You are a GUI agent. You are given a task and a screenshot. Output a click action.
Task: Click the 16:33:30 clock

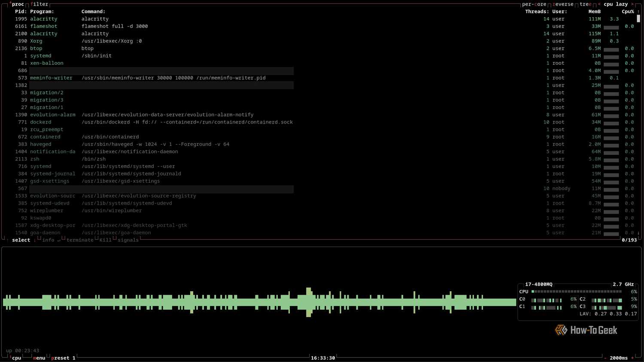(323, 358)
